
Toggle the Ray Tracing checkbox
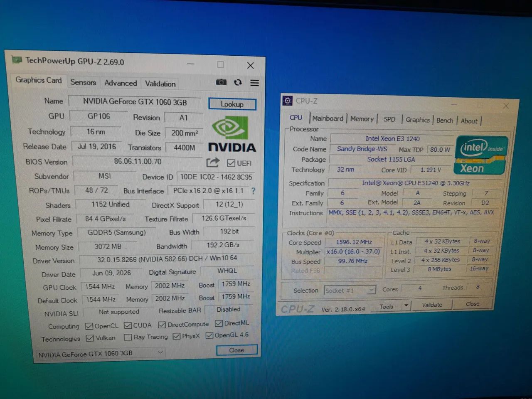click(x=128, y=337)
